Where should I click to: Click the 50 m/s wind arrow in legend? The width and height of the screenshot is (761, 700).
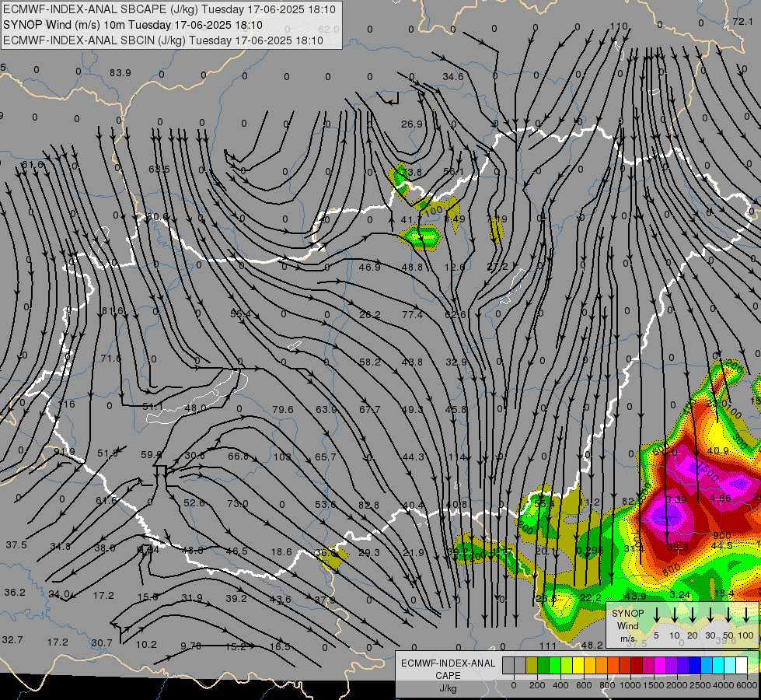tap(728, 615)
